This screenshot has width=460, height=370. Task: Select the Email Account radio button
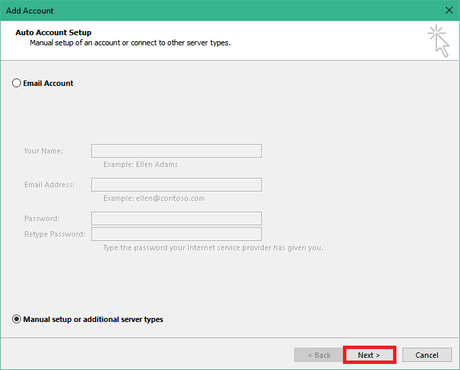click(16, 83)
